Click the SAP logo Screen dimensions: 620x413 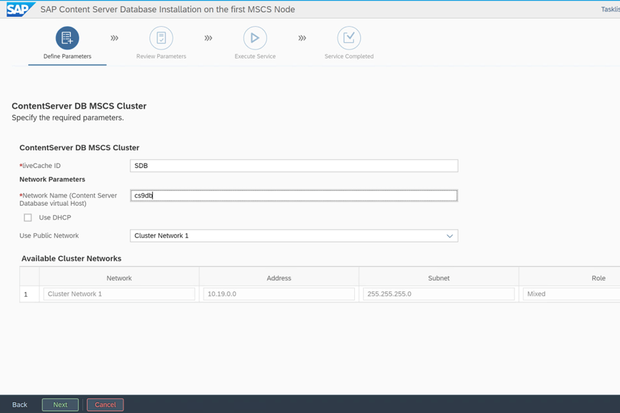20,9
